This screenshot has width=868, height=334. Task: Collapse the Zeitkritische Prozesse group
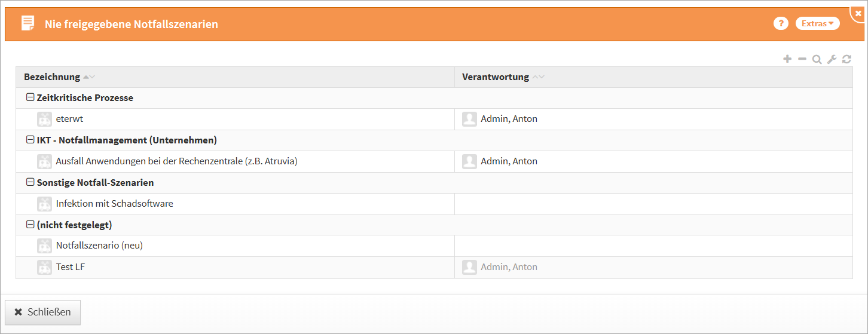point(30,97)
